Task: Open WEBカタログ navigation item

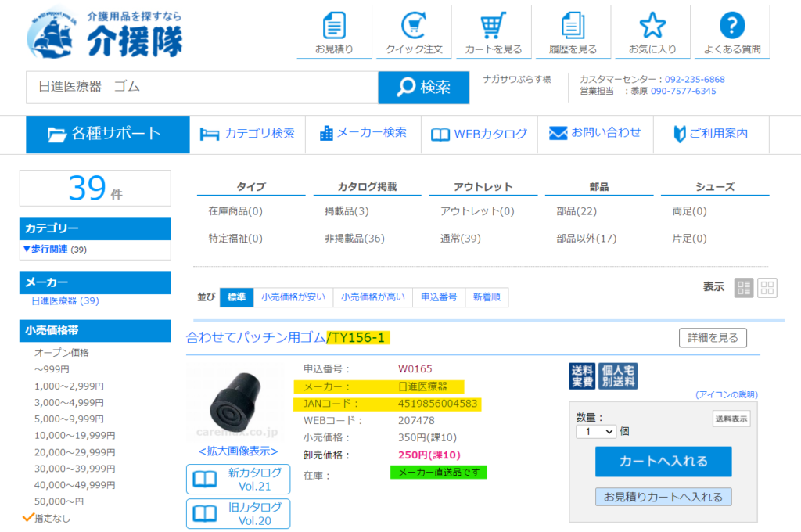Action: coord(479,134)
